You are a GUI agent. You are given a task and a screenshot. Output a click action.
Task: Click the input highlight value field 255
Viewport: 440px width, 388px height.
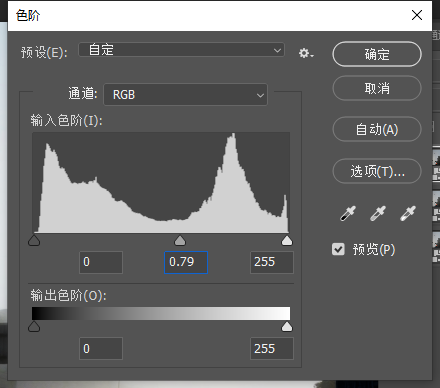272,262
